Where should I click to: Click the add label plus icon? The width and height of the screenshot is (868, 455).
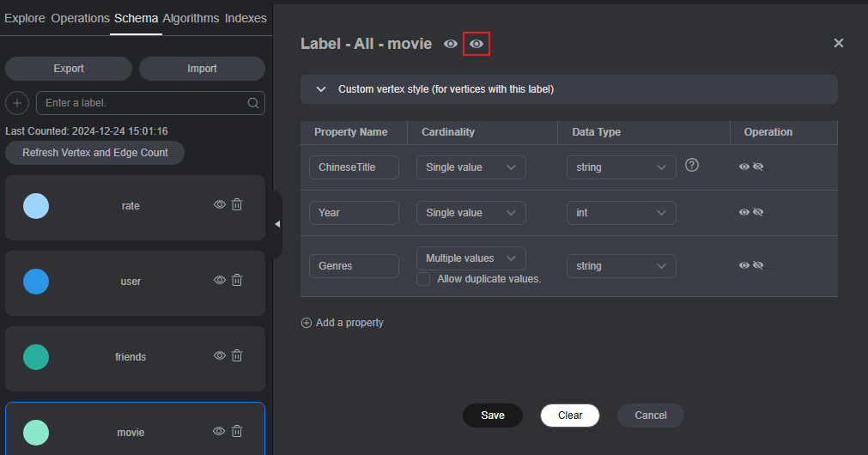(17, 103)
